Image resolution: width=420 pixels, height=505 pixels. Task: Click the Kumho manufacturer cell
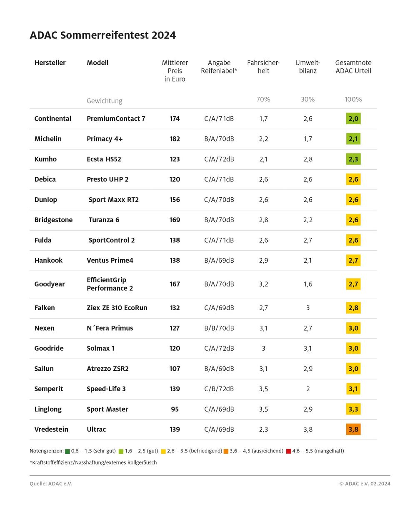(x=45, y=159)
